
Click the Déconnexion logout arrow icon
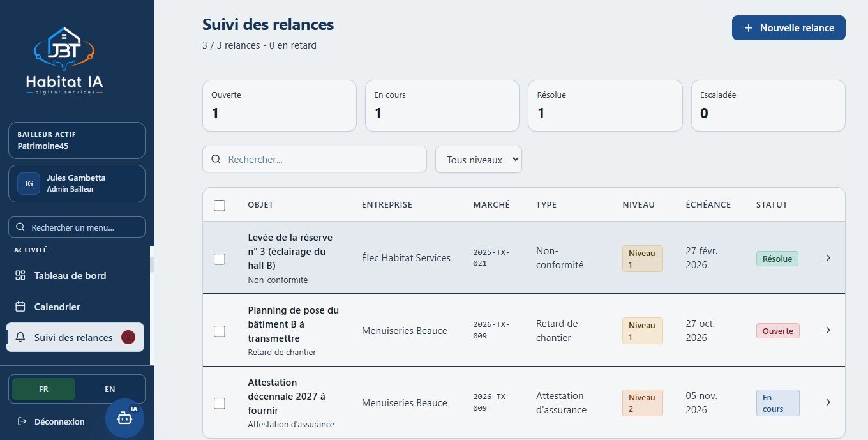coord(22,421)
